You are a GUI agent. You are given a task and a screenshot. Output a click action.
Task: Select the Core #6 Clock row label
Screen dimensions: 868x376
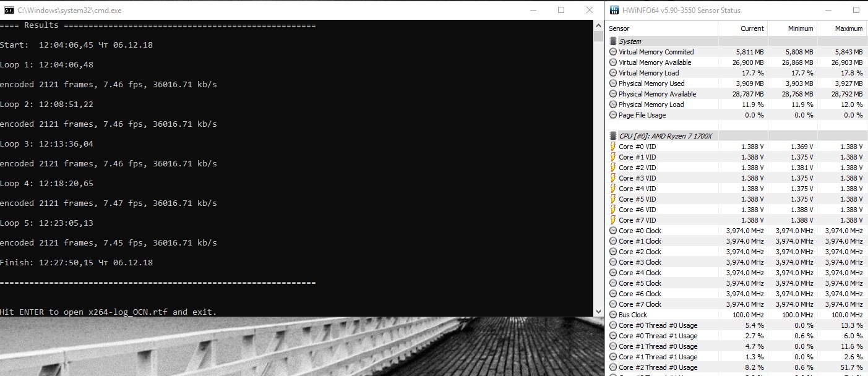[640, 294]
